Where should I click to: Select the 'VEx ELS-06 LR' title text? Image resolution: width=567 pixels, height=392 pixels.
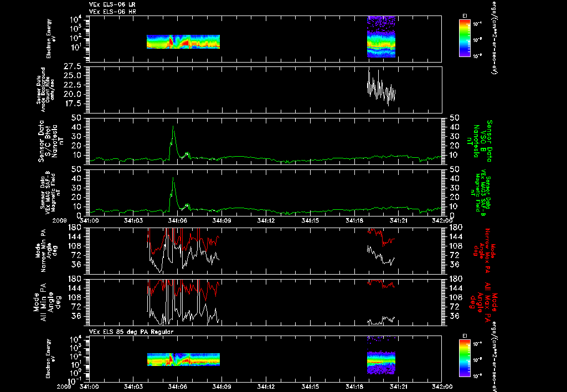tap(112, 4)
